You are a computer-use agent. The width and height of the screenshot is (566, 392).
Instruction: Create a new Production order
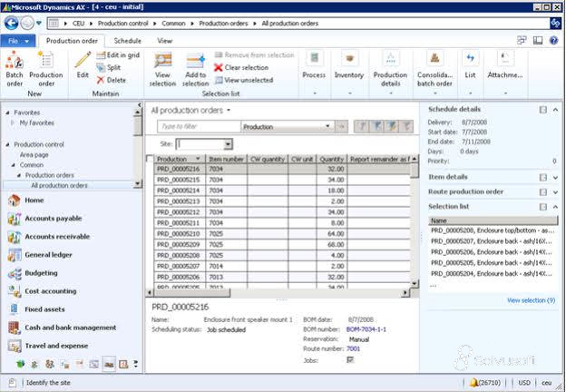coord(46,69)
